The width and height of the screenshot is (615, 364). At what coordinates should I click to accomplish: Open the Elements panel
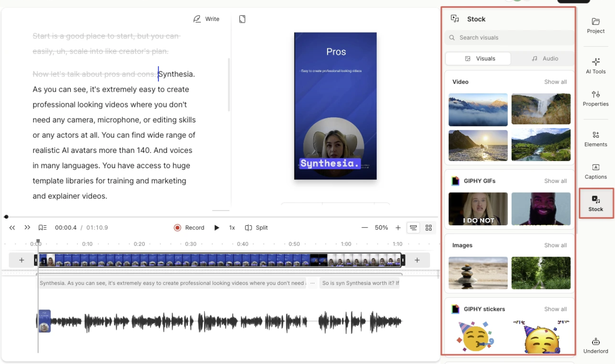click(595, 140)
